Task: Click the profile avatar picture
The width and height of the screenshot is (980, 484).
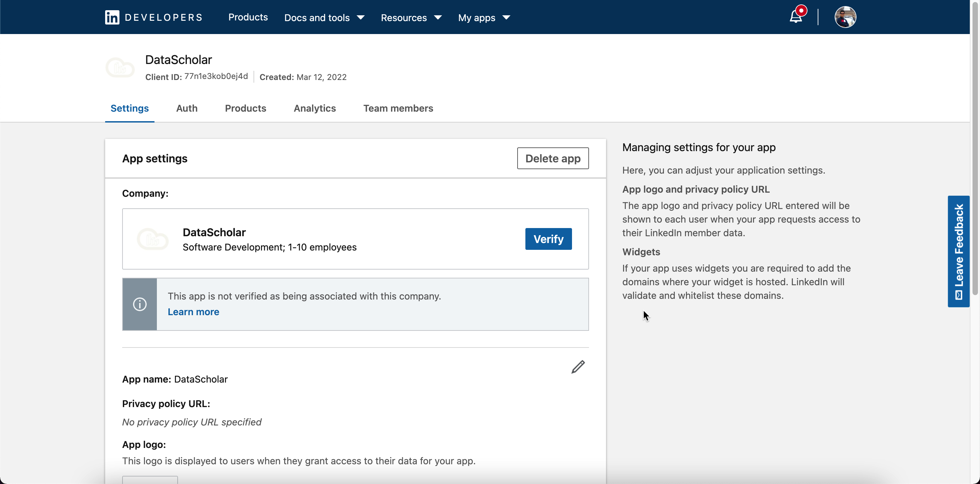Action: (x=845, y=17)
